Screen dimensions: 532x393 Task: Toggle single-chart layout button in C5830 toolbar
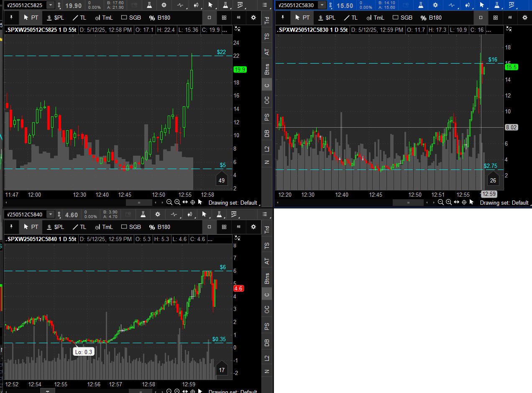coord(481,18)
